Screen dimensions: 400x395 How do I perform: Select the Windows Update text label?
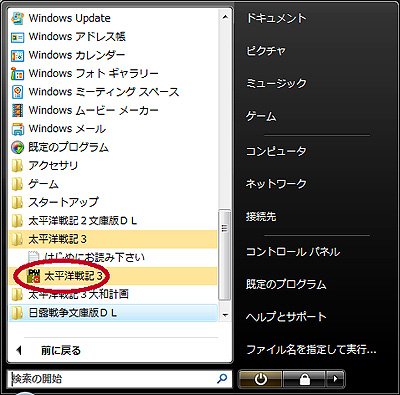(x=69, y=18)
